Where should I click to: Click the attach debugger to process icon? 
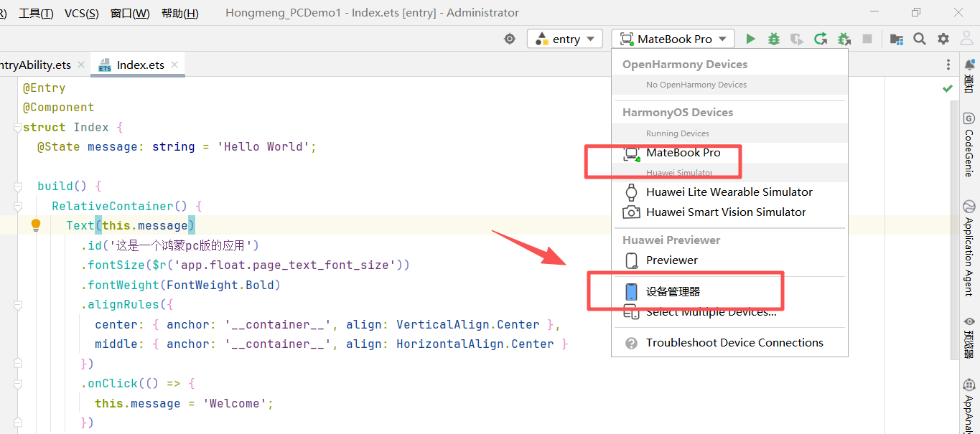(x=844, y=39)
